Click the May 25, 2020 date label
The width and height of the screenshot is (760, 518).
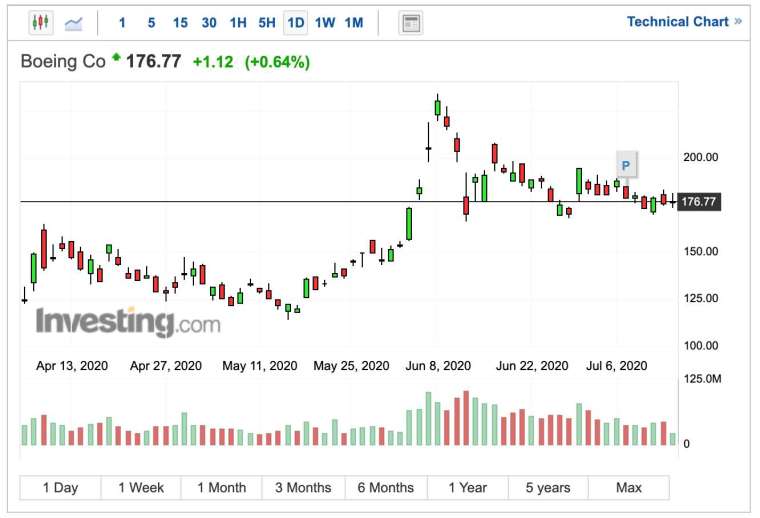click(351, 366)
